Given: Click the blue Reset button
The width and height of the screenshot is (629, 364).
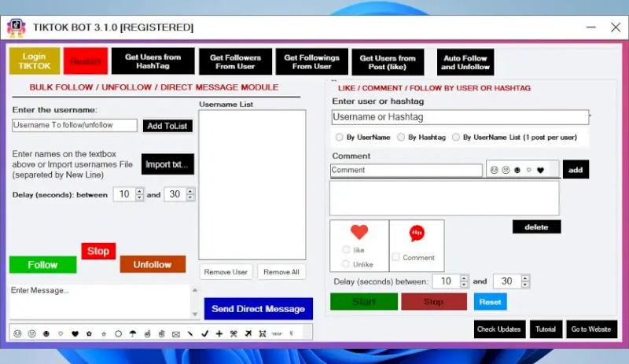Looking at the screenshot, I should coord(490,302).
